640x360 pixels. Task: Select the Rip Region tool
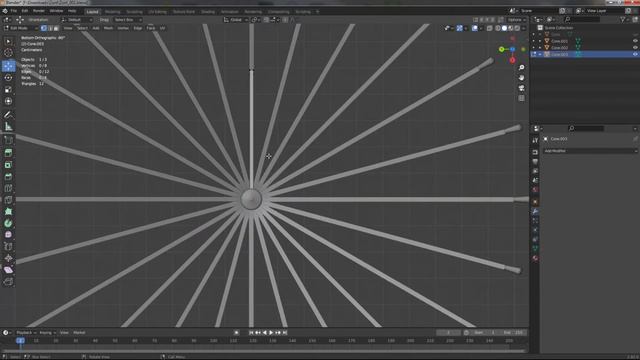[x=8, y=282]
